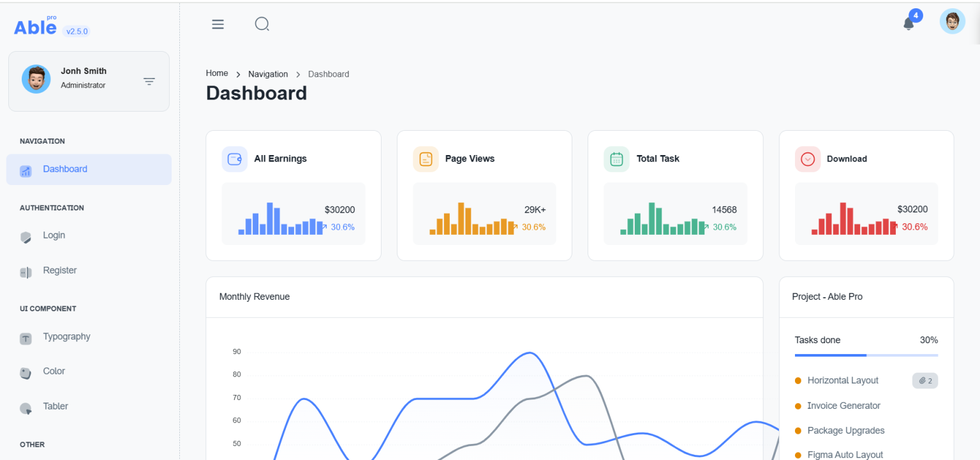The height and width of the screenshot is (460, 980).
Task: Select the Login icon under Authentication
Action: 26,237
